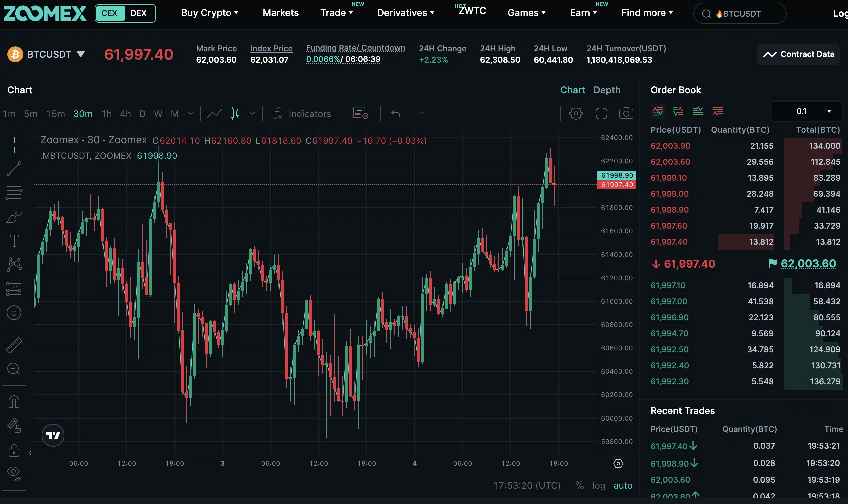Click the undo arrow in chart toolbar
This screenshot has height=504, width=848.
396,113
